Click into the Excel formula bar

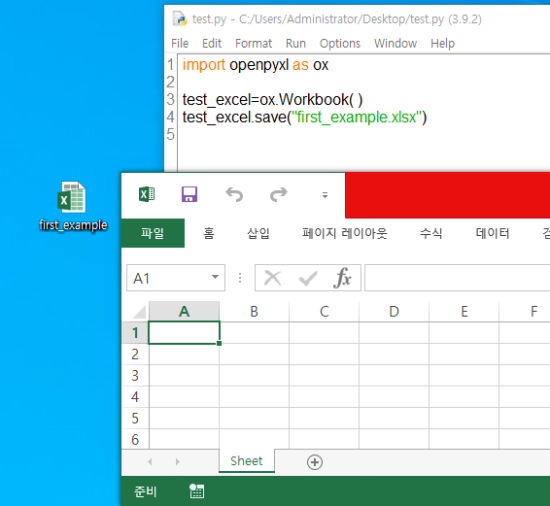click(x=457, y=278)
